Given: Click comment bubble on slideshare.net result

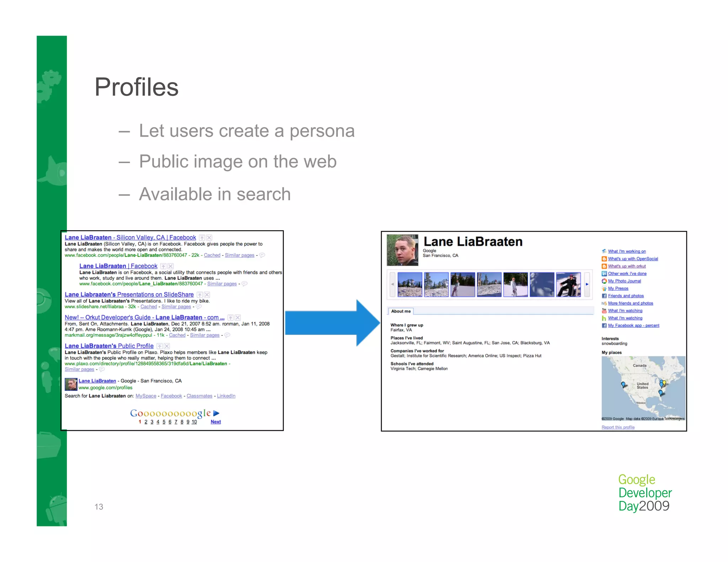Looking at the screenshot, I should [199, 307].
